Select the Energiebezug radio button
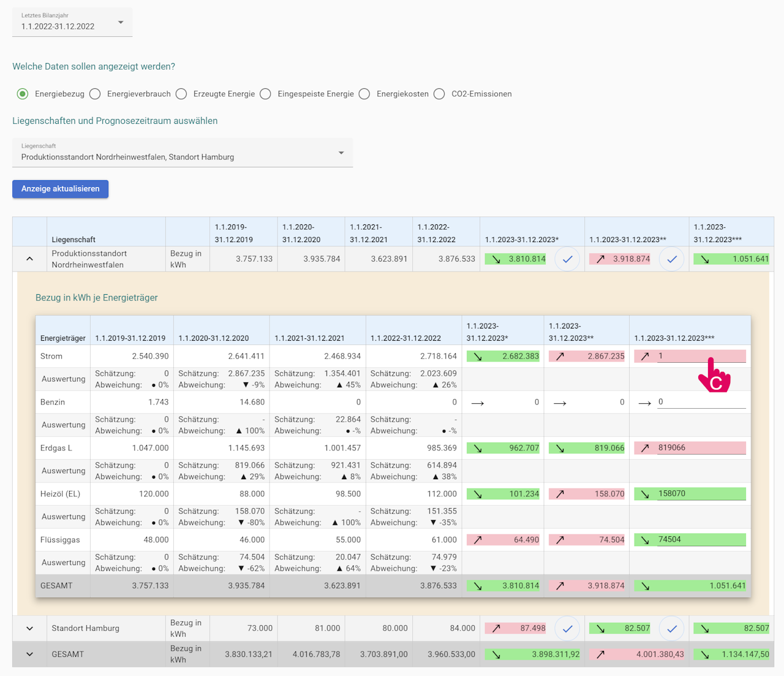Screen dimensions: 784x676 (x=23, y=94)
